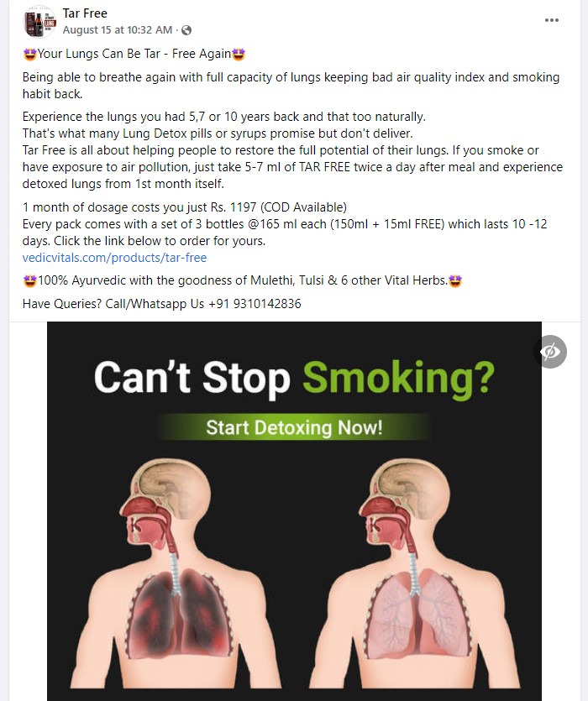588x701 pixels.
Task: Click the left figure's head cross-section
Action: pyautogui.click(x=165, y=505)
